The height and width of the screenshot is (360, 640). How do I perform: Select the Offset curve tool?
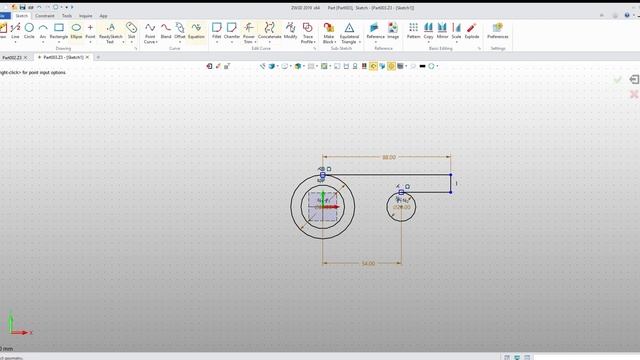(180, 31)
